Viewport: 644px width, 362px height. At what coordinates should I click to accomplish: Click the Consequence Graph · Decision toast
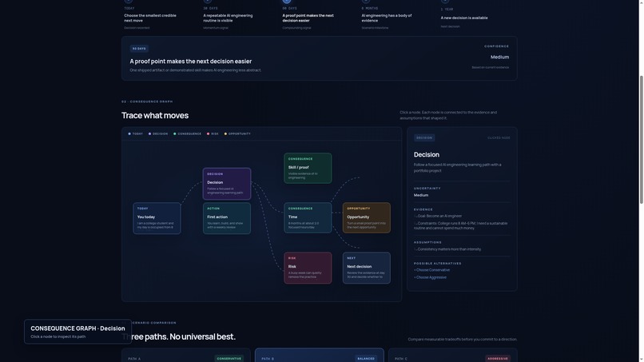[x=78, y=332]
